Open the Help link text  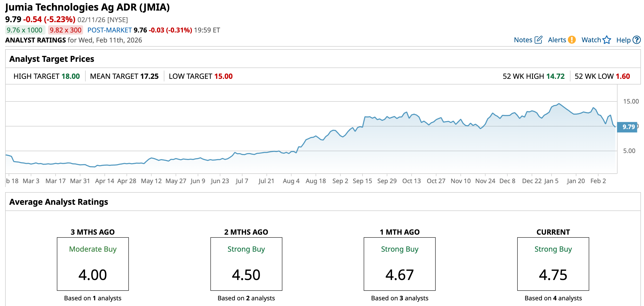(623, 40)
